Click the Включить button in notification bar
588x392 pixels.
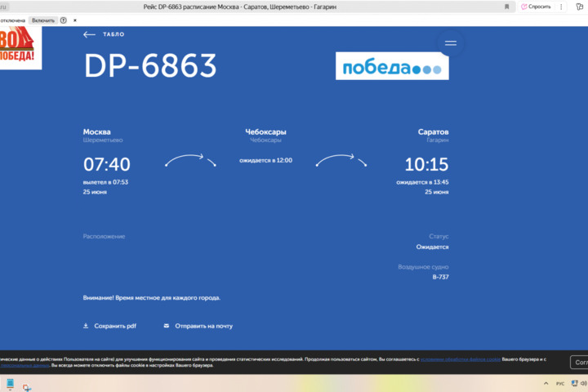point(43,20)
